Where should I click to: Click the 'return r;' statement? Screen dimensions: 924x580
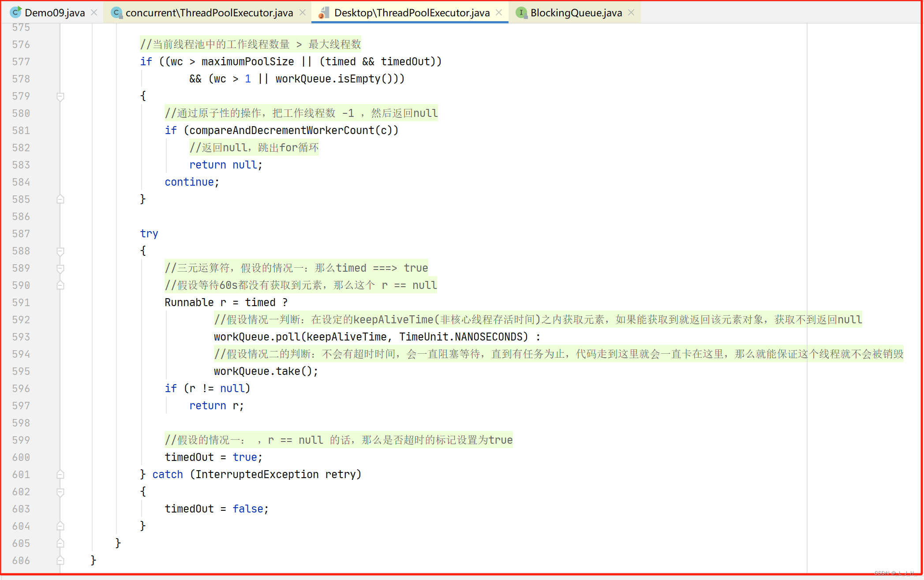click(x=217, y=406)
